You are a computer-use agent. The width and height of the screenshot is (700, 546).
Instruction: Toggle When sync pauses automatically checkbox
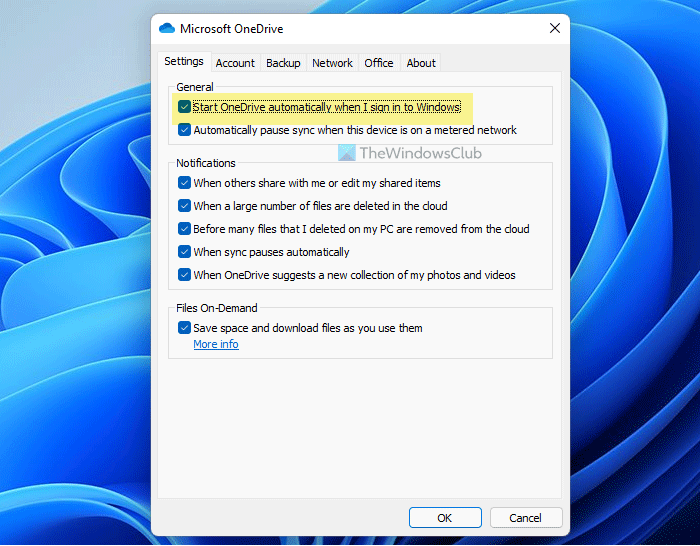[184, 251]
